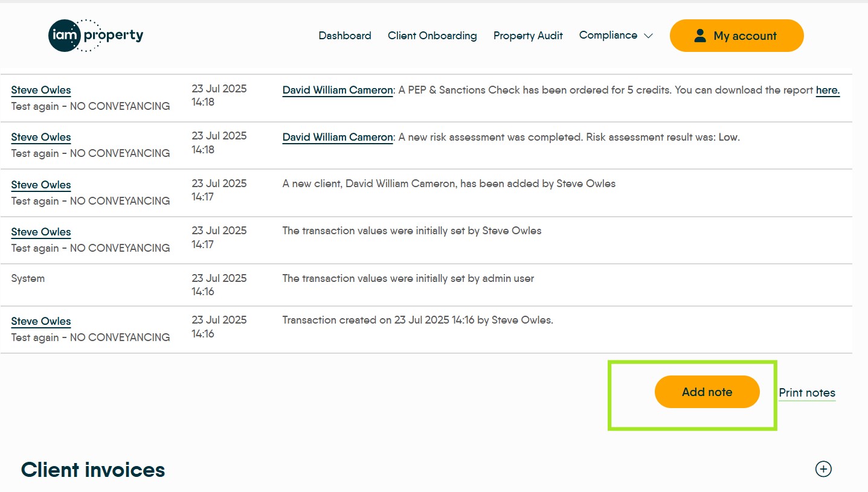The height and width of the screenshot is (492, 868).
Task: Select the Compliance menu label
Action: [608, 35]
